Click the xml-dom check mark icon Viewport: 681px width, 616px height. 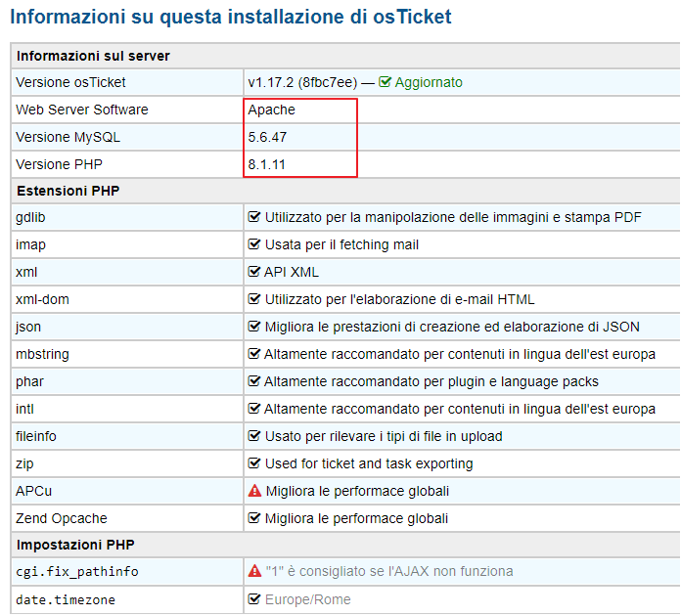pyautogui.click(x=254, y=298)
